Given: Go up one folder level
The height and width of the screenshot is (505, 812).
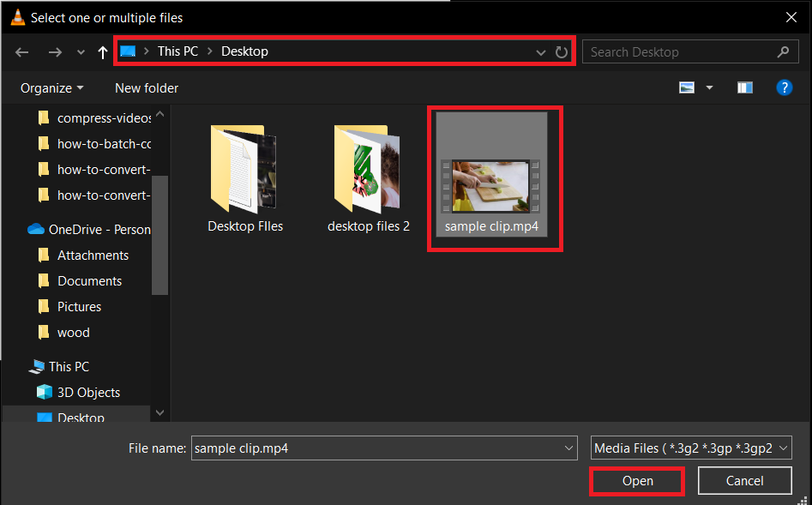Looking at the screenshot, I should pyautogui.click(x=101, y=51).
